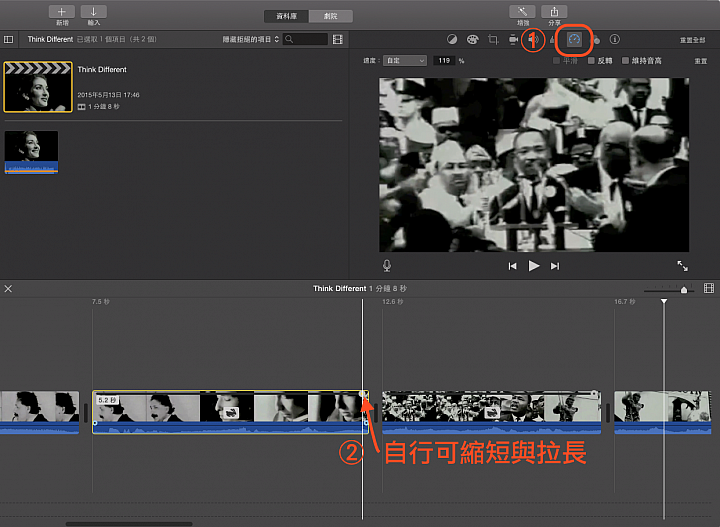Enter fullscreen playback with arrows icon
Screen dimensions: 720x527
click(x=682, y=266)
